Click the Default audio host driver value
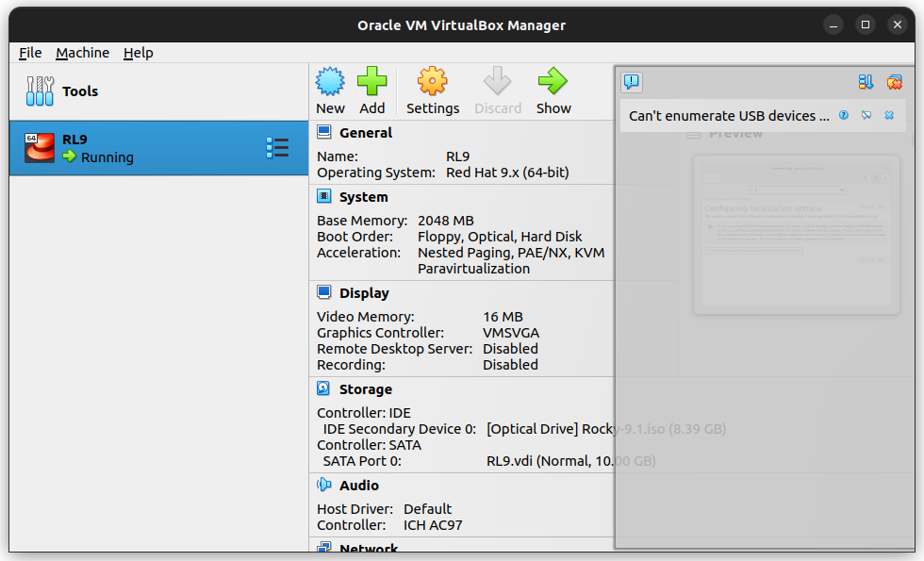This screenshot has width=924, height=561. pos(427,508)
